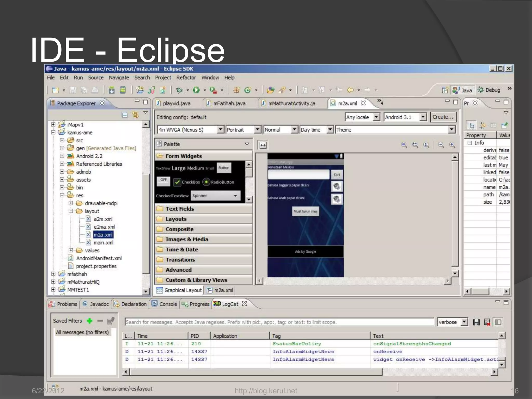Open the Text Fields palette category

[x=204, y=209]
